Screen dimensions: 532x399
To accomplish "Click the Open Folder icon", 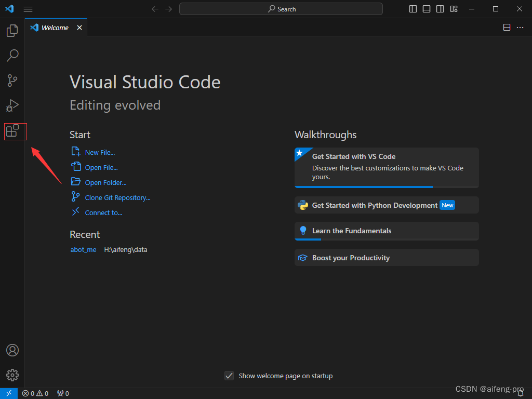I will pos(76,181).
